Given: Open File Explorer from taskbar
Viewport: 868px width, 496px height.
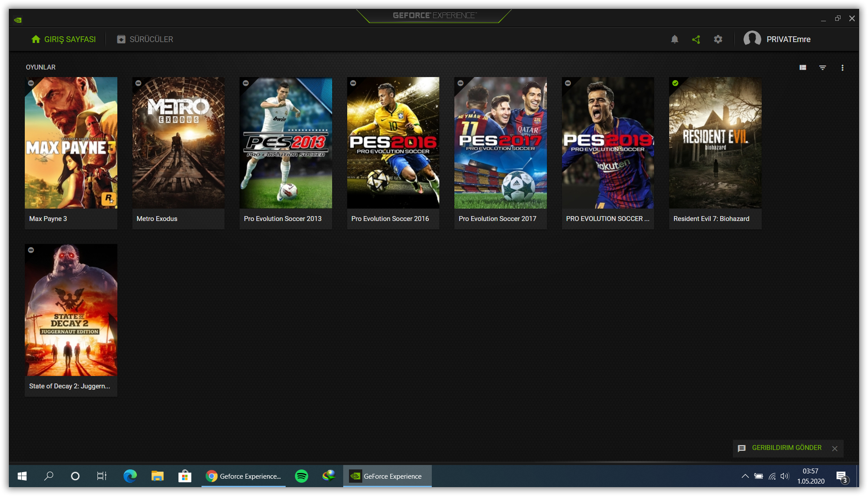Looking at the screenshot, I should pyautogui.click(x=157, y=476).
